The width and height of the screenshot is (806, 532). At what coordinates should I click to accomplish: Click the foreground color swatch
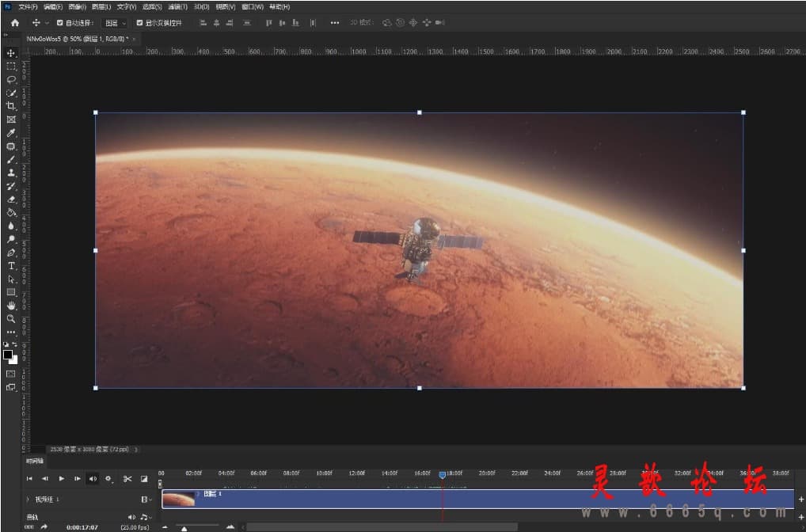tap(8, 355)
